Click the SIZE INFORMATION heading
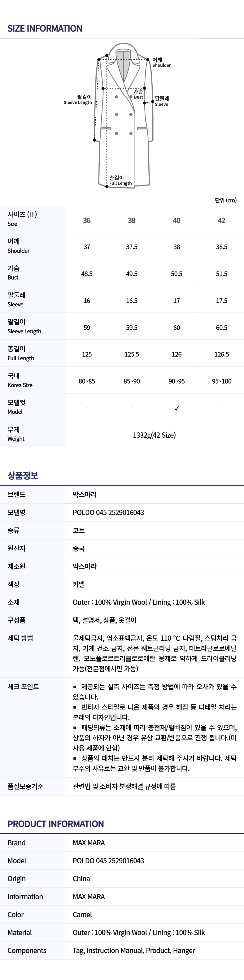 coord(45,28)
